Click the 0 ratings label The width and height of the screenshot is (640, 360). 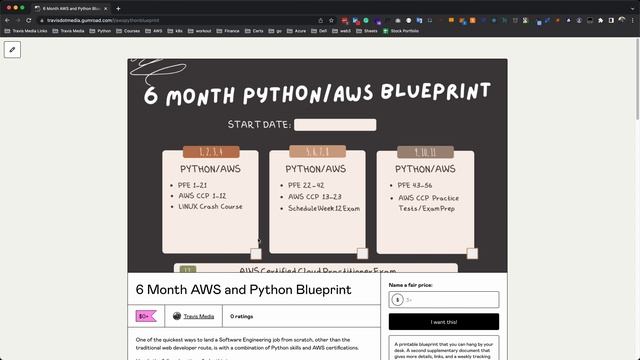242,316
